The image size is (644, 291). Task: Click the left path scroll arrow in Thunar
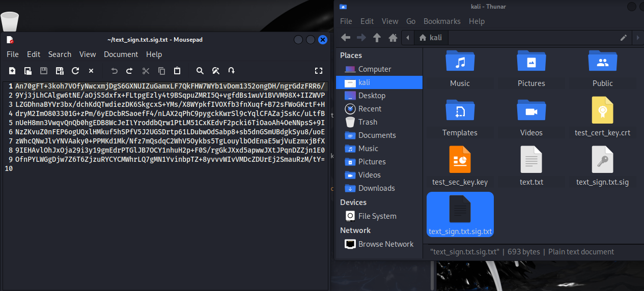click(x=407, y=38)
